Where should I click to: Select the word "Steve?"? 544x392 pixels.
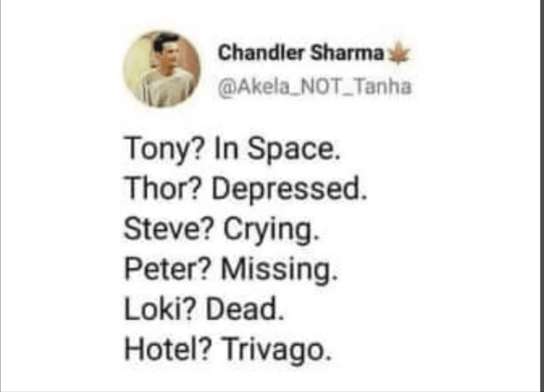point(170,230)
